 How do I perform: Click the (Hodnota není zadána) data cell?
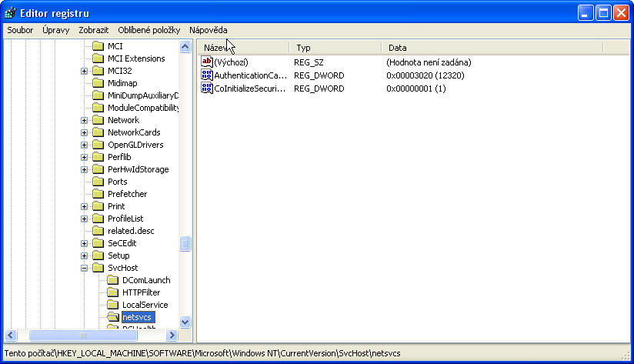click(429, 62)
